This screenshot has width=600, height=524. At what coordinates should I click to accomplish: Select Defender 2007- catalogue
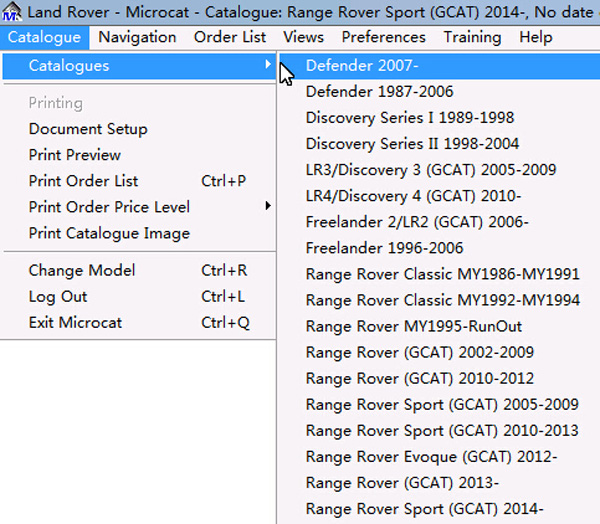[440, 66]
